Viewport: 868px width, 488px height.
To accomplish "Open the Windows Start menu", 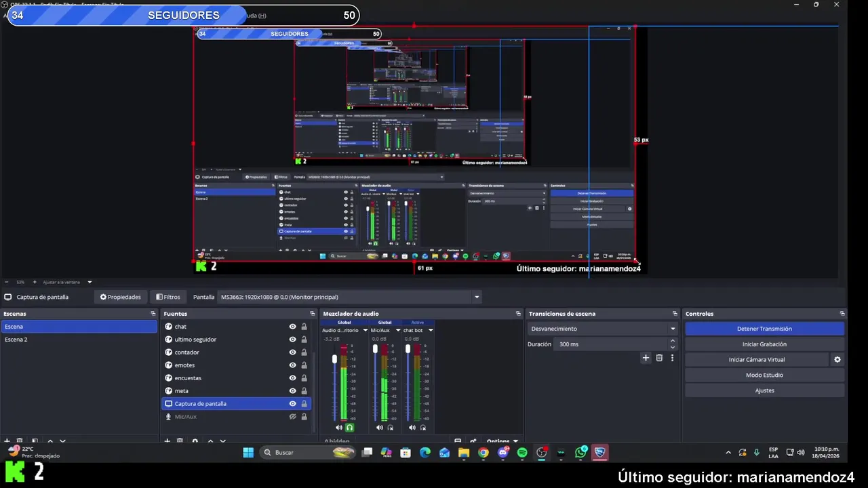I will tap(248, 452).
